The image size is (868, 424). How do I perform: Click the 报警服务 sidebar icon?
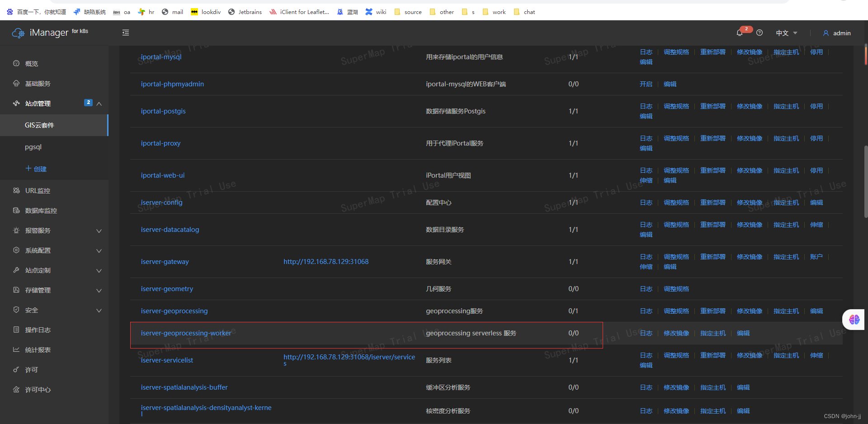tap(16, 230)
